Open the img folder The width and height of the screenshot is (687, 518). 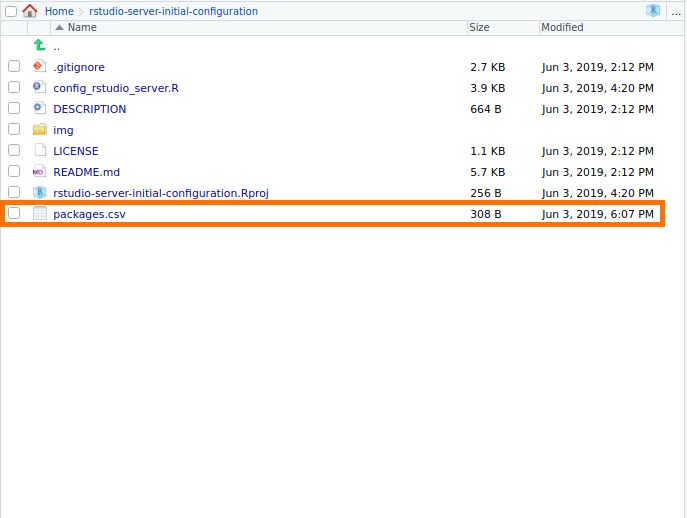pyautogui.click(x=63, y=130)
